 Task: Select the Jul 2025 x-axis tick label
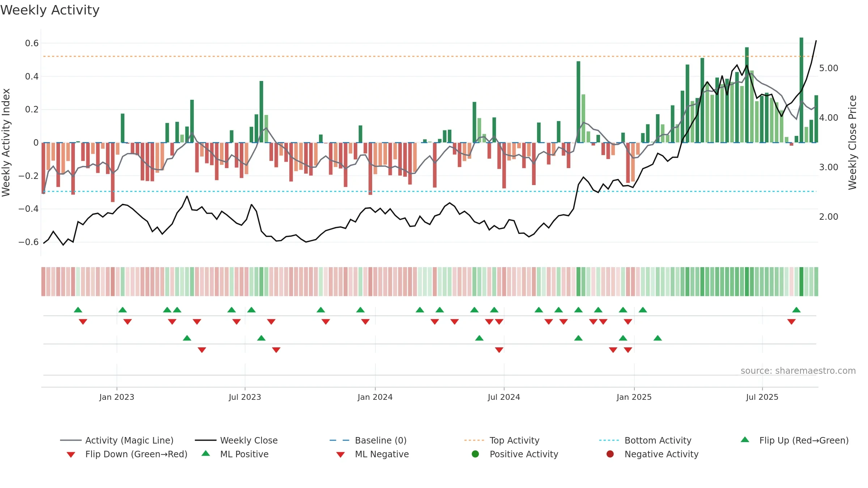762,397
